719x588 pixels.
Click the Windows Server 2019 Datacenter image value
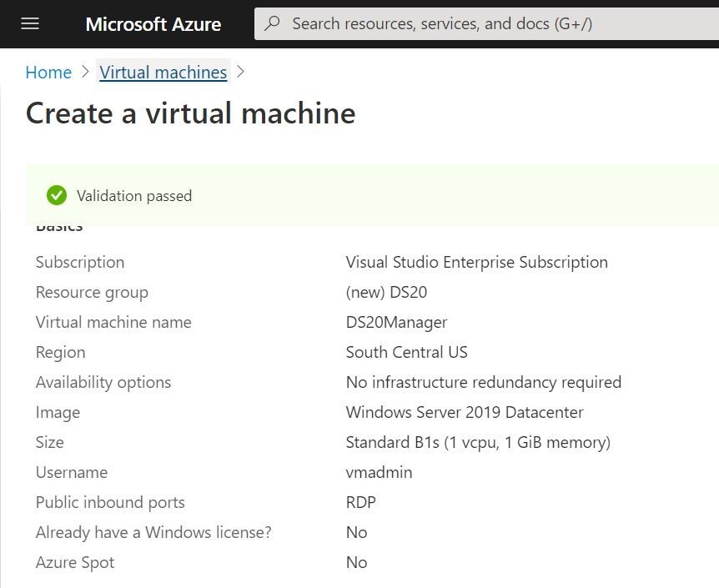465,412
